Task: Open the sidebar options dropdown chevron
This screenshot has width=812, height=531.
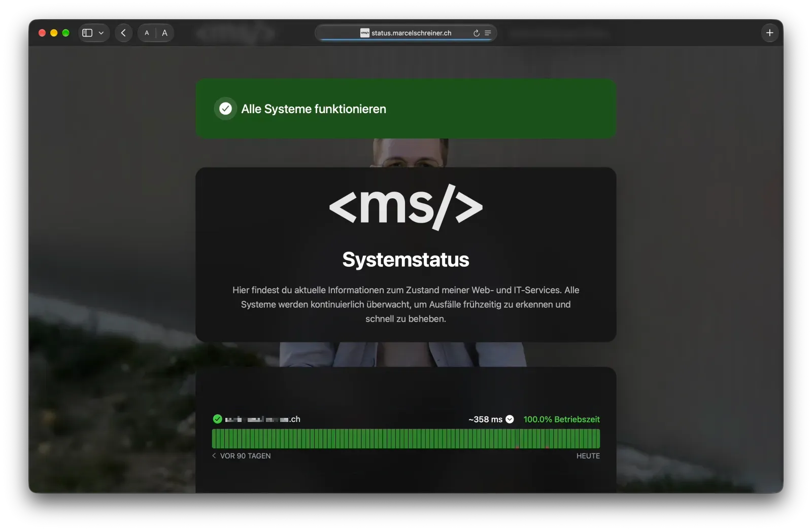Action: [x=101, y=33]
